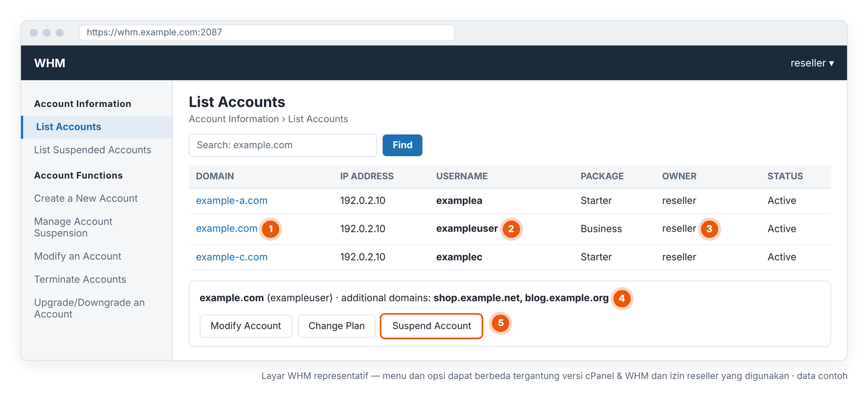Sort by the PACKAGE column header
Screen dimensions: 868x402
pyautogui.click(x=602, y=176)
